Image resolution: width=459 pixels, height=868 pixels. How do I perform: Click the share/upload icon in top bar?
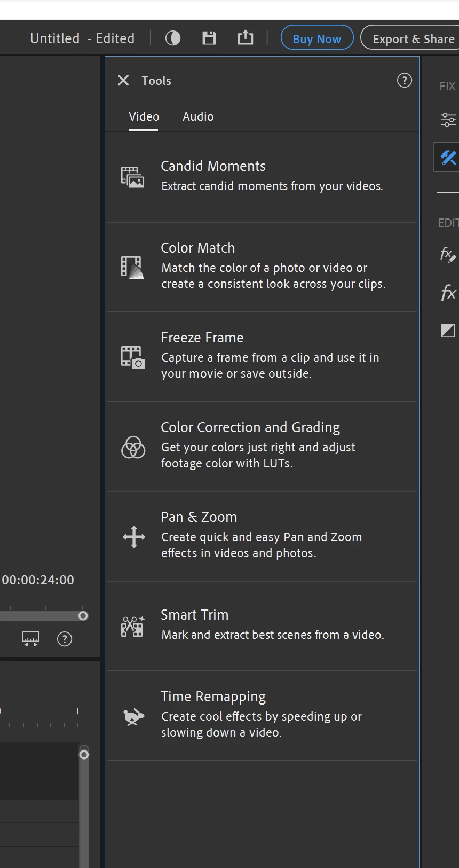(246, 38)
